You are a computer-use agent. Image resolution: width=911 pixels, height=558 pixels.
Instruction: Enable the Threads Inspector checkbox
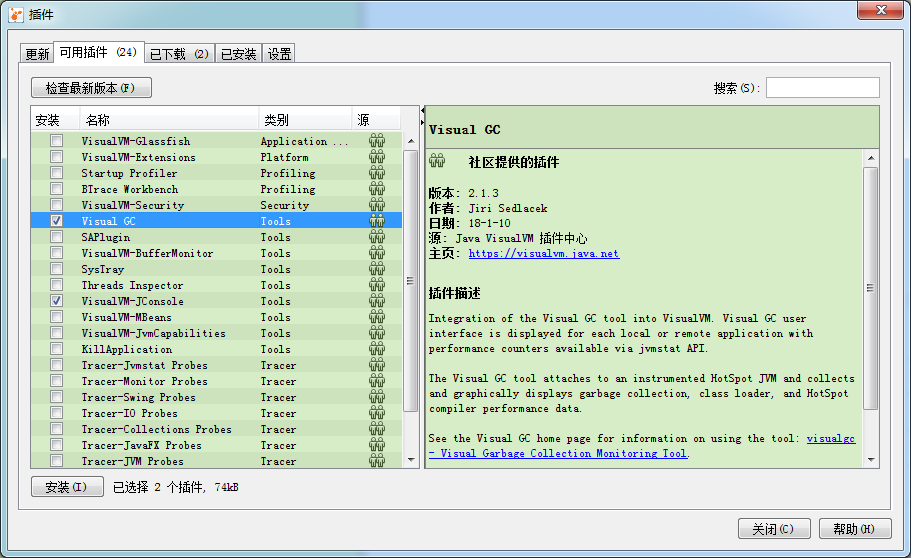pos(56,285)
